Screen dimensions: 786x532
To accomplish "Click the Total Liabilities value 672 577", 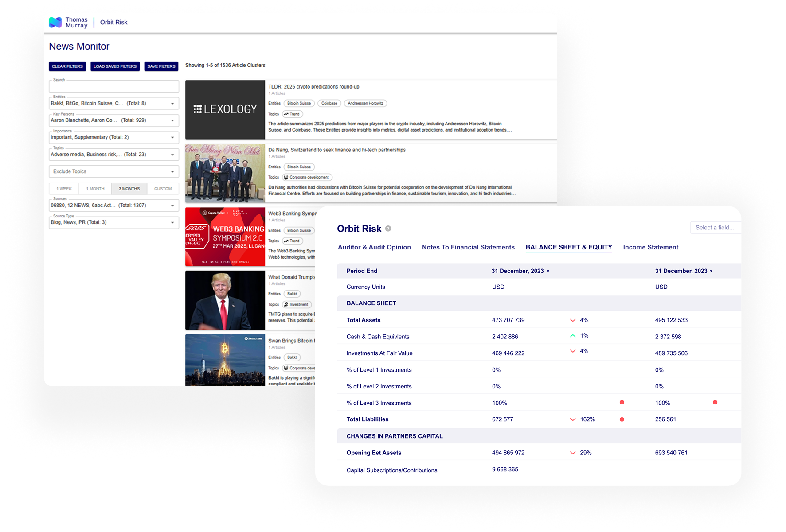I will pos(502,419).
